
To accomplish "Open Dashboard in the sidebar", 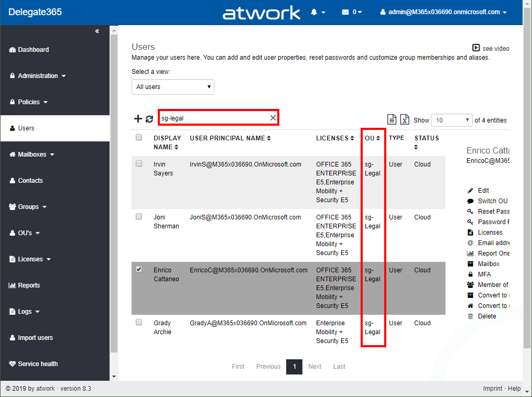I will (x=55, y=50).
